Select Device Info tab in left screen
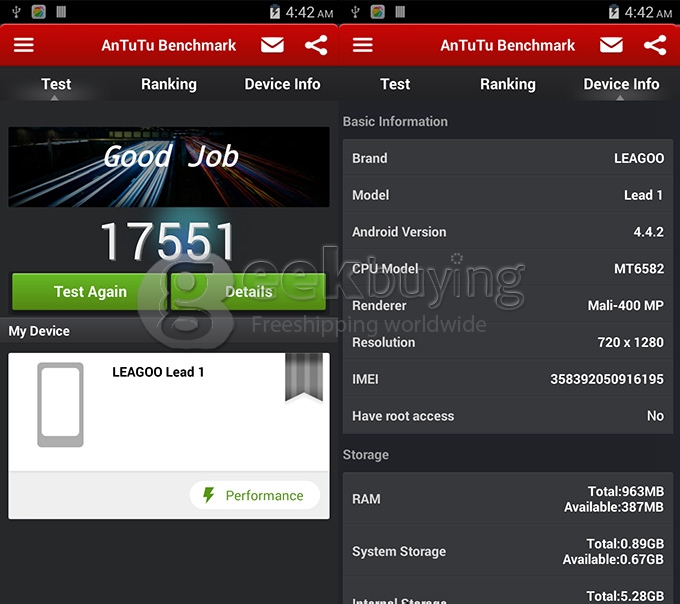 [x=282, y=84]
